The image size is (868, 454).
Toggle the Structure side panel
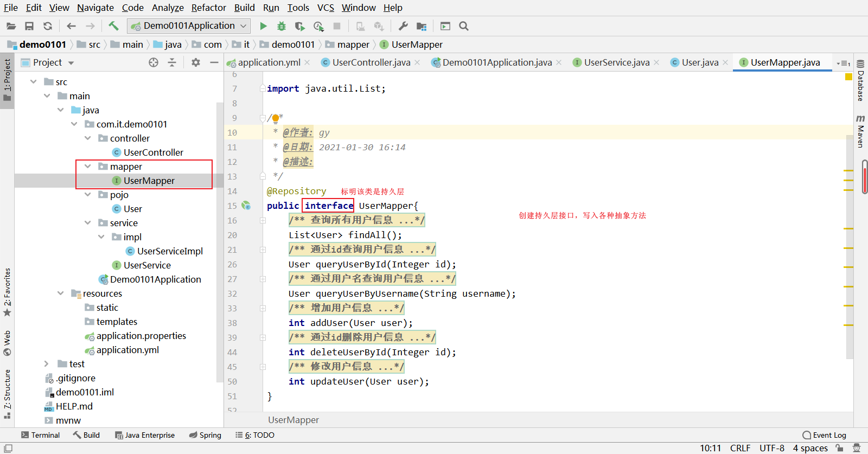coord(7,394)
